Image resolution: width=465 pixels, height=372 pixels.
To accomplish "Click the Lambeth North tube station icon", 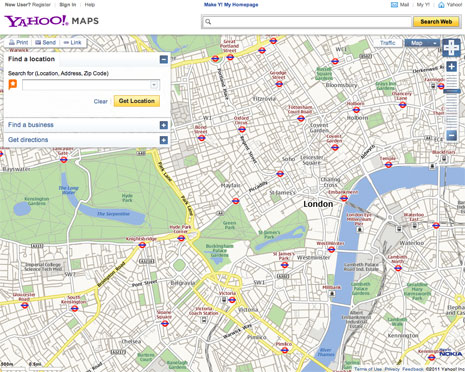I will [x=398, y=268].
